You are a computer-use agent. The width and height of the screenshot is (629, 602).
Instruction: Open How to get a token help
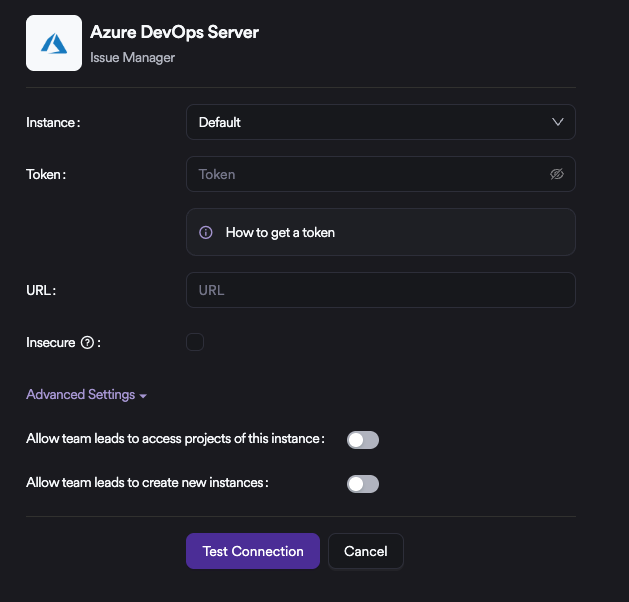(381, 232)
